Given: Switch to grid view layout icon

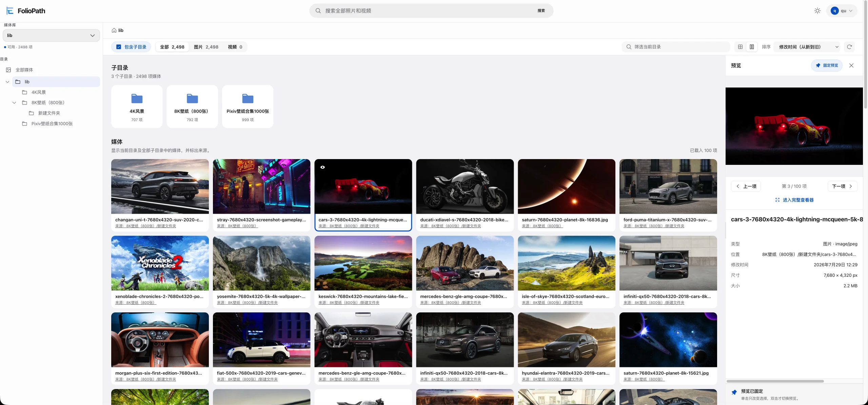Looking at the screenshot, I should click(740, 47).
